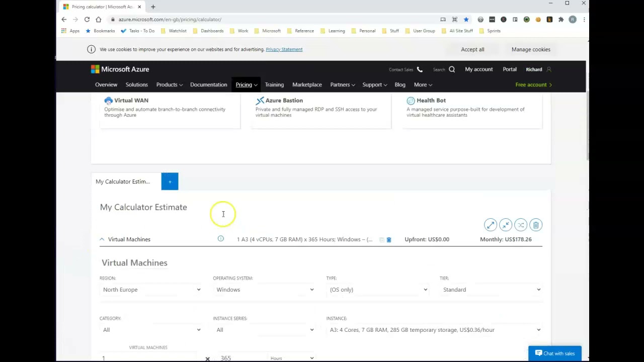644x362 pixels.
Task: Click the Search magnifier icon
Action: click(452, 69)
